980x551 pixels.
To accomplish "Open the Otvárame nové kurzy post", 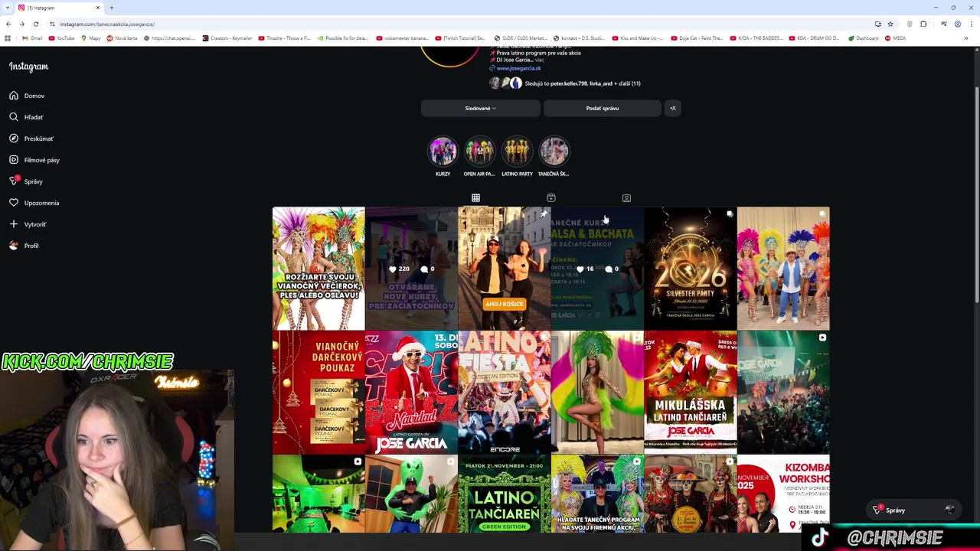I will tap(411, 269).
